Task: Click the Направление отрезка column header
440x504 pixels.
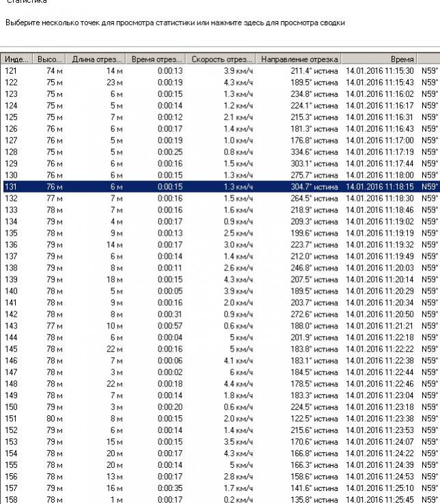Action: [x=299, y=59]
